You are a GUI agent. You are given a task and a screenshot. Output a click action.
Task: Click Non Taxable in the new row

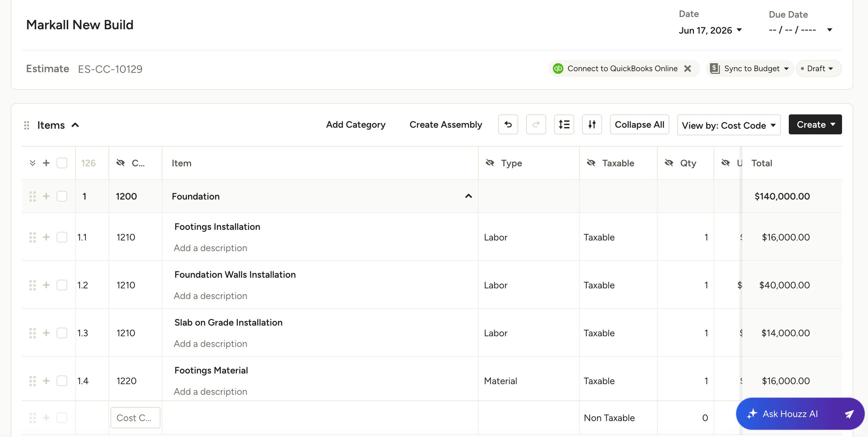pyautogui.click(x=609, y=418)
